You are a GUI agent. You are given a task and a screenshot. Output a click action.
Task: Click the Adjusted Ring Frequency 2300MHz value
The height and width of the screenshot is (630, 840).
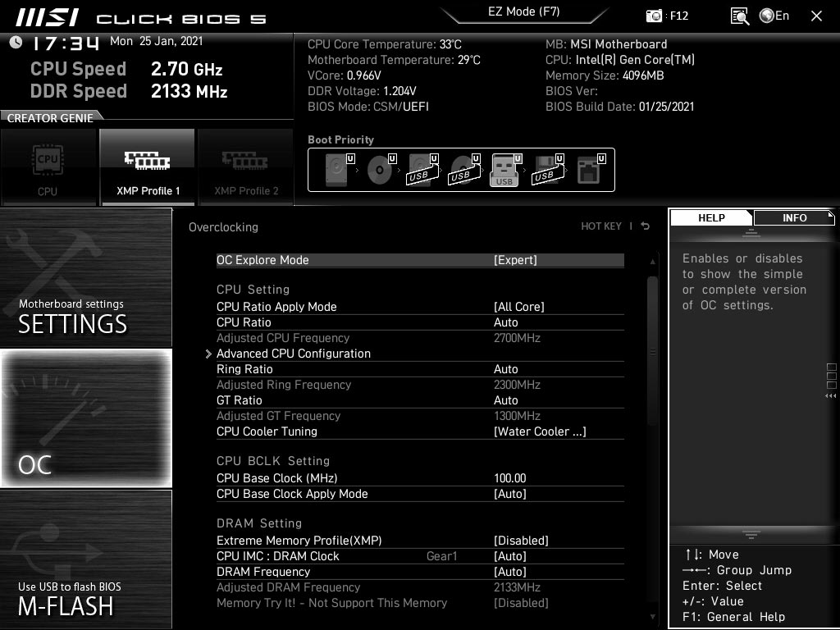click(x=517, y=385)
